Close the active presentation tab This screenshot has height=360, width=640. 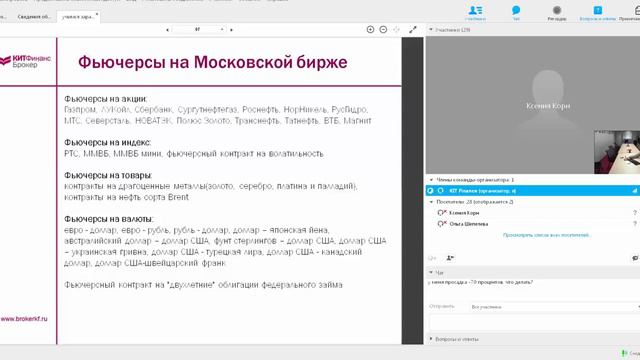97,14
